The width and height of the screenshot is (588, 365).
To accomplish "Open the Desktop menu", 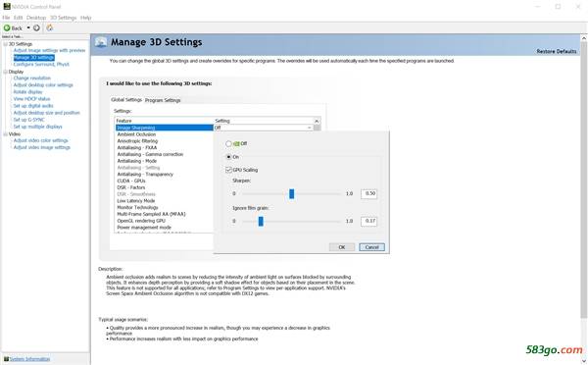I will tap(36, 18).
